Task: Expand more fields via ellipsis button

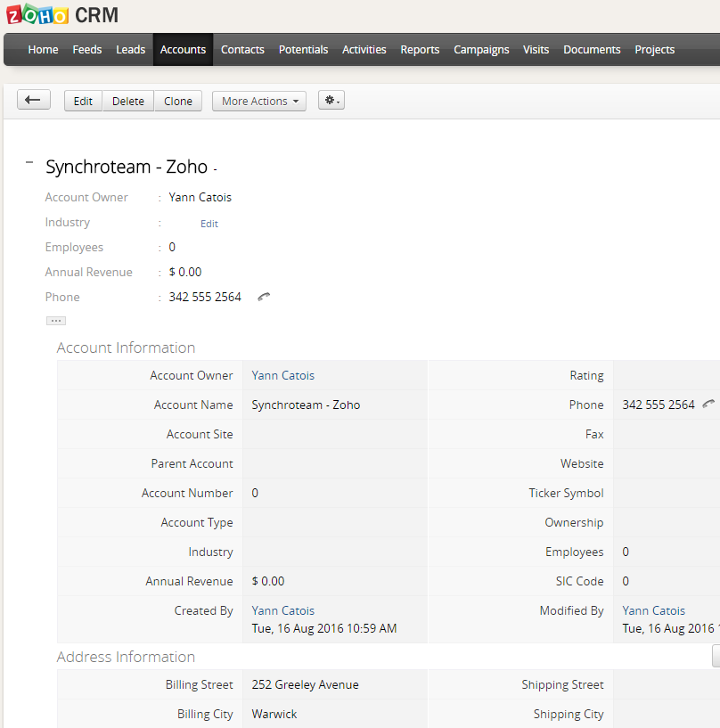Action: (56, 321)
